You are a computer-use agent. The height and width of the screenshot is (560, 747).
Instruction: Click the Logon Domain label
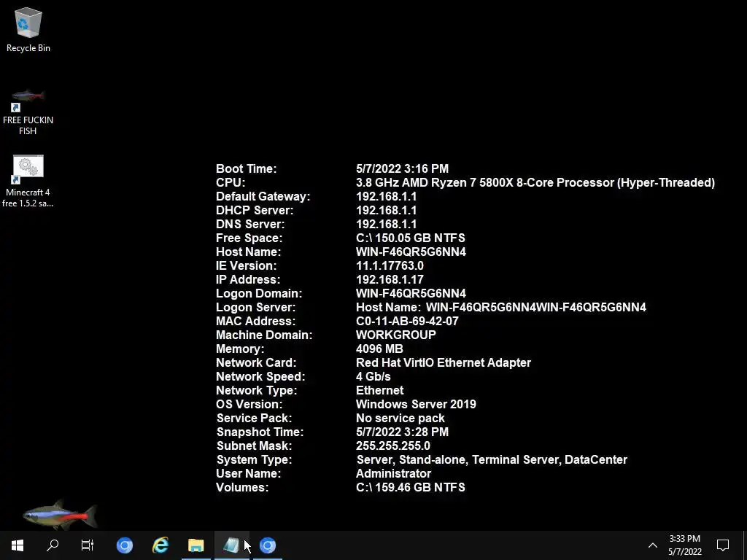tap(259, 293)
